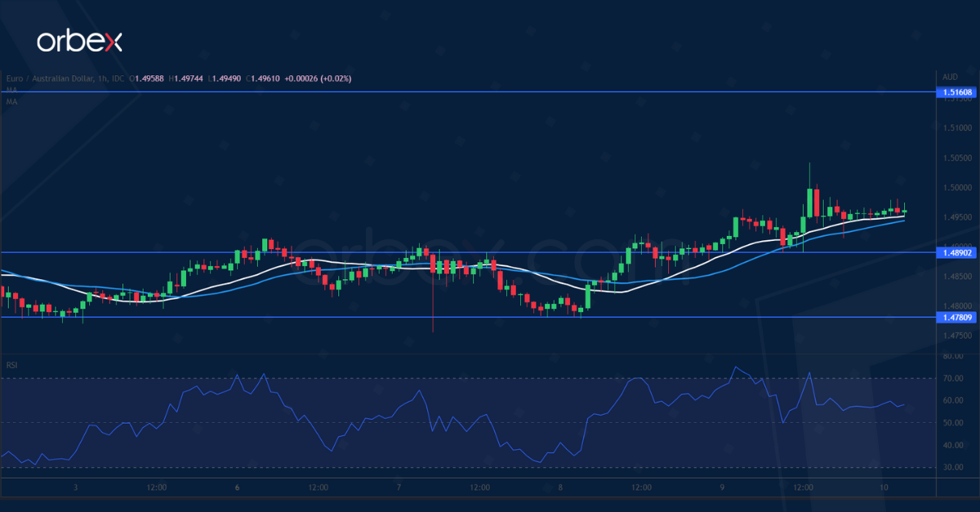
Task: Click the tall green candle with highest wick
Action: pos(809,200)
